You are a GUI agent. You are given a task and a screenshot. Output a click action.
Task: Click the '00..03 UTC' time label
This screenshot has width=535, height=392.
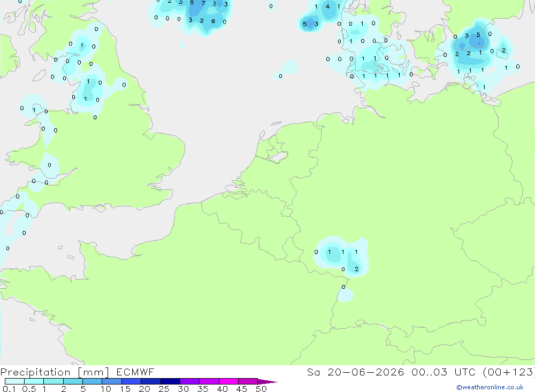click(444, 372)
